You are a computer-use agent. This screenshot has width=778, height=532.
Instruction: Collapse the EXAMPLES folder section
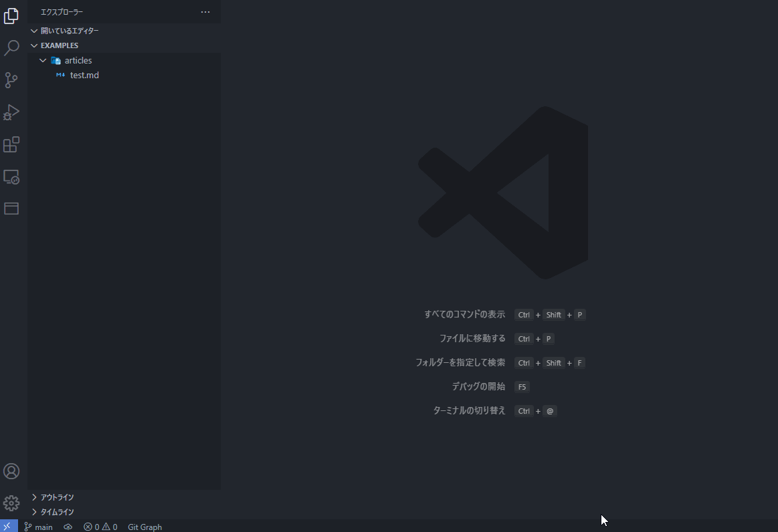[34, 45]
